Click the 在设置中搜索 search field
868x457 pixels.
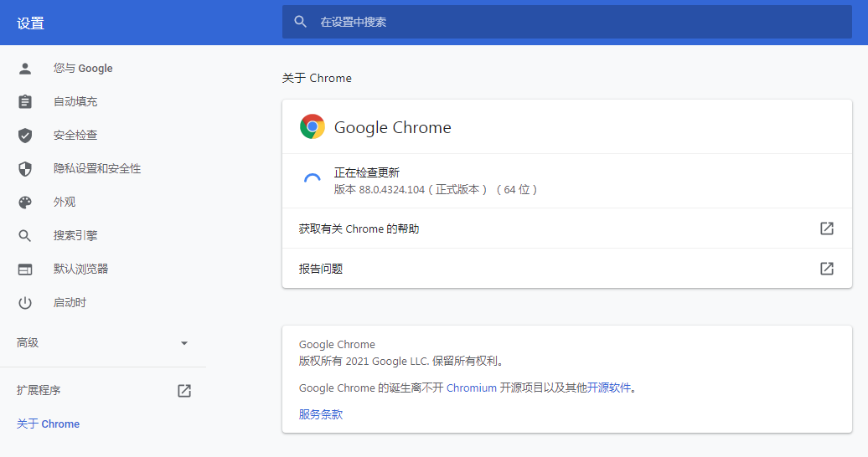pyautogui.click(x=566, y=22)
